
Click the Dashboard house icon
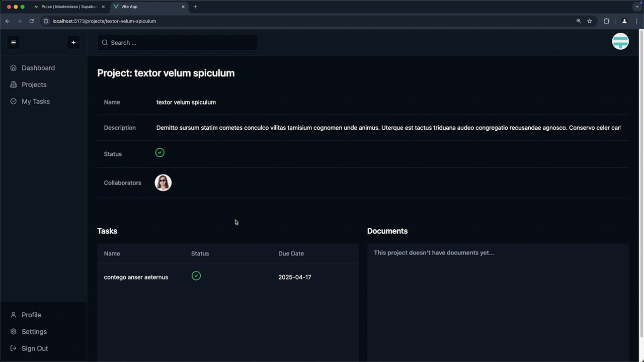[x=14, y=68]
